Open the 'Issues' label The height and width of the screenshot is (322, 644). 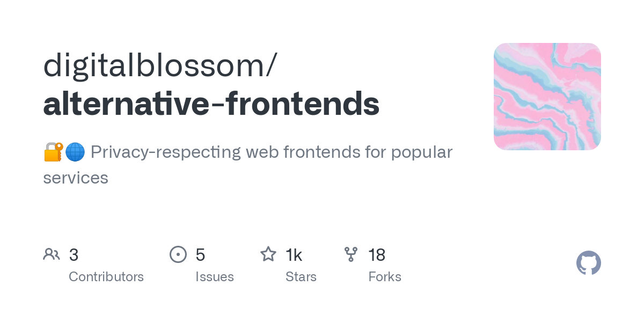215,277
